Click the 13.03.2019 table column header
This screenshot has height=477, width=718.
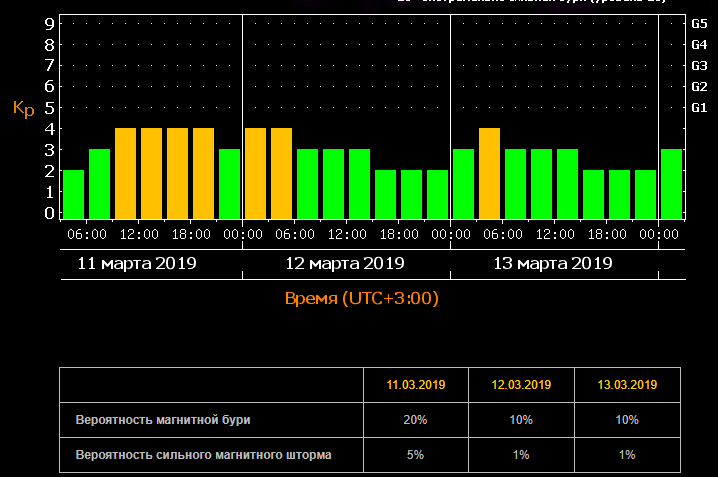626,385
